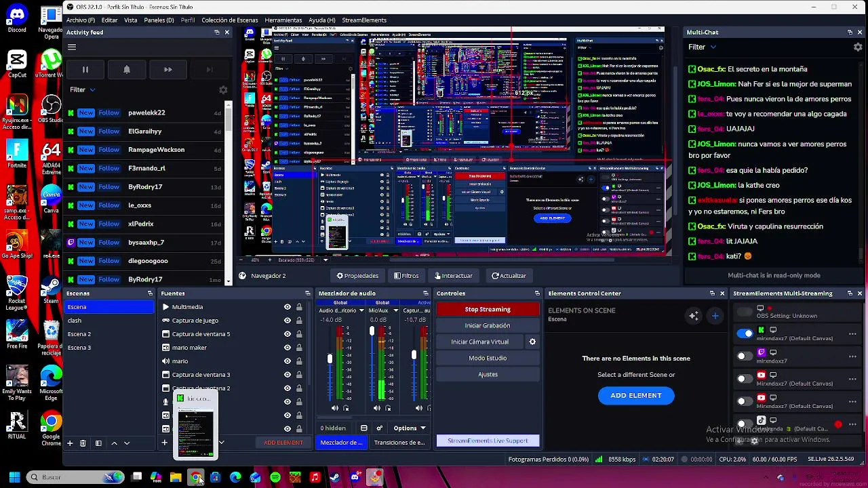This screenshot has height=488, width=868.
Task: Enable the first YouTube Mirxndaxz7 toggle
Action: point(745,379)
